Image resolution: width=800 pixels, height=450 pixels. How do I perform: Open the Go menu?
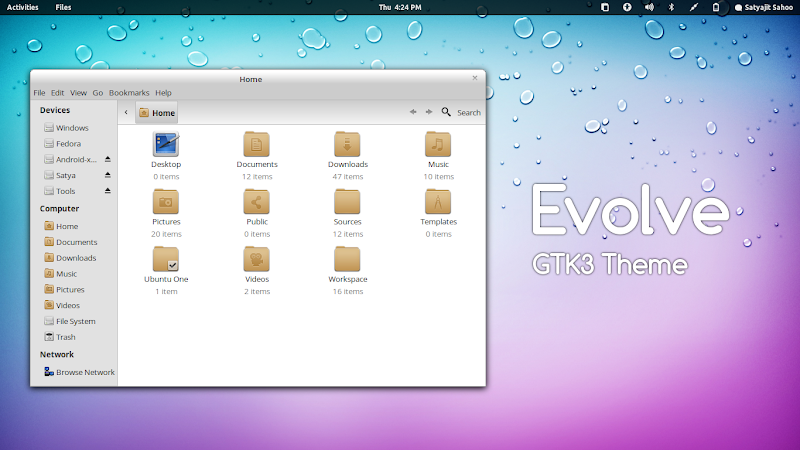click(x=97, y=92)
